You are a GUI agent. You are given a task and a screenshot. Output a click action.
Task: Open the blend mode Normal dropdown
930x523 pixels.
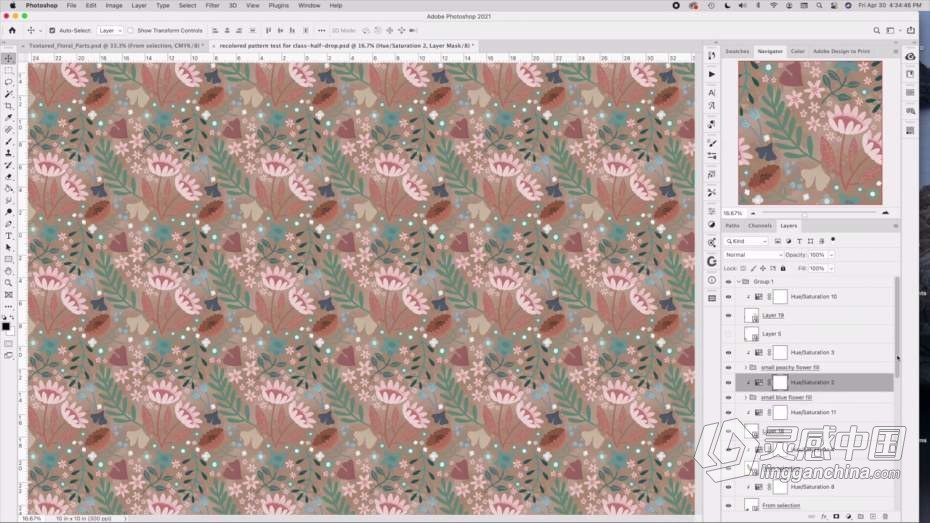pyautogui.click(x=753, y=255)
